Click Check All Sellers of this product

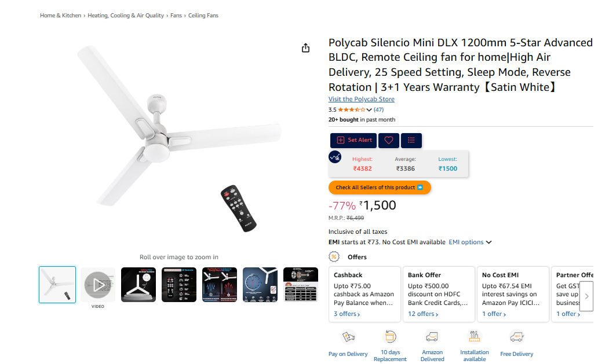click(379, 187)
